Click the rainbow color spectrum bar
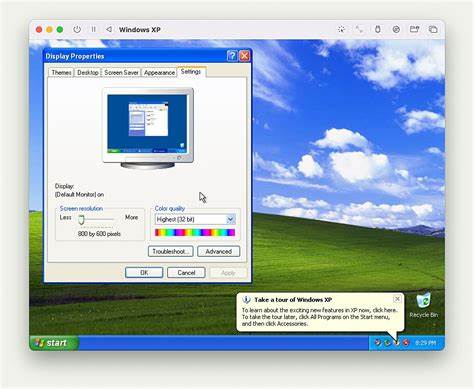474x389 pixels. pos(195,232)
